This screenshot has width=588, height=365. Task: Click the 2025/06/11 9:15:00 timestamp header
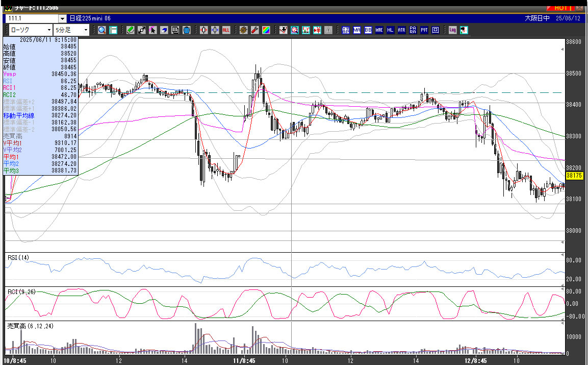[48, 39]
